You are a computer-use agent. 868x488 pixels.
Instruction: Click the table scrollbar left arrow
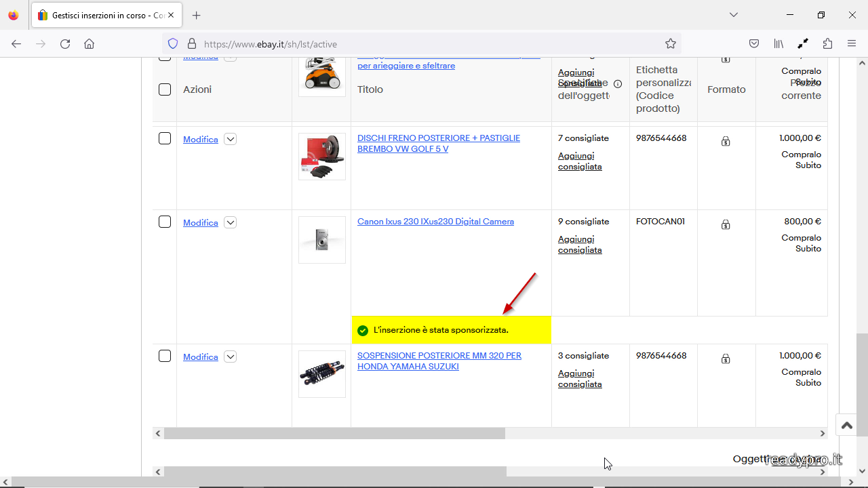coord(158,433)
